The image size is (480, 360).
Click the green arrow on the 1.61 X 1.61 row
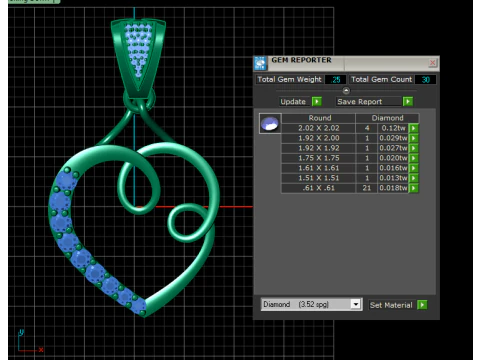(413, 168)
